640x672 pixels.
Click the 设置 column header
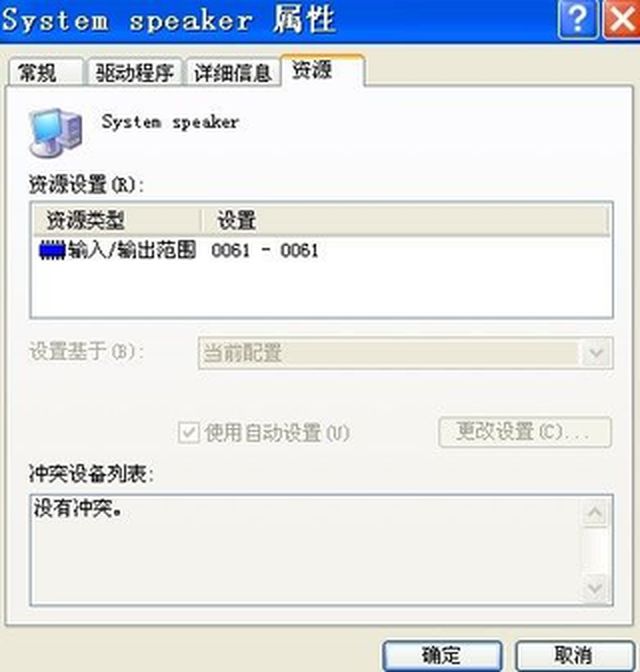coord(406,221)
